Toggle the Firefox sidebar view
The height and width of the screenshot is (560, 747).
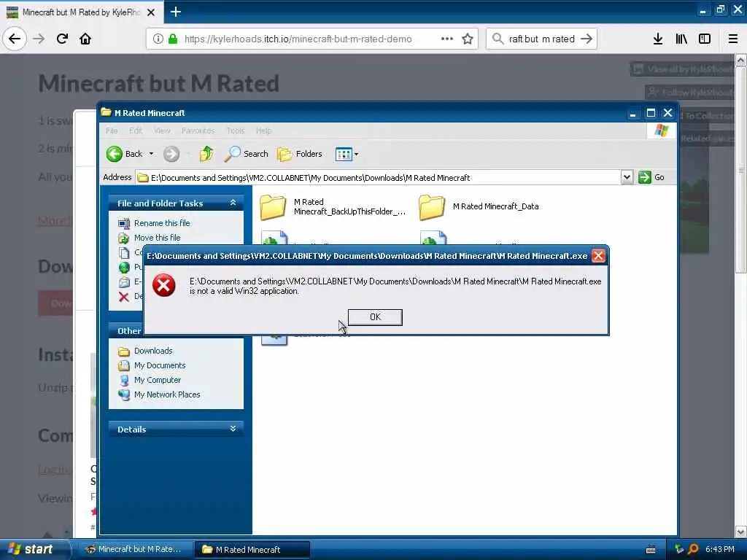coord(705,39)
